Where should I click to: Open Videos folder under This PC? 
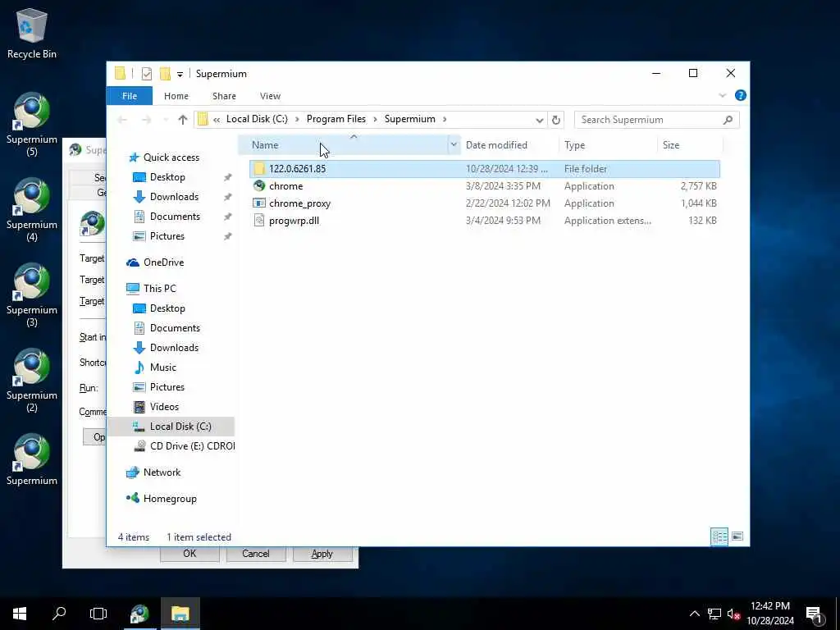(164, 407)
